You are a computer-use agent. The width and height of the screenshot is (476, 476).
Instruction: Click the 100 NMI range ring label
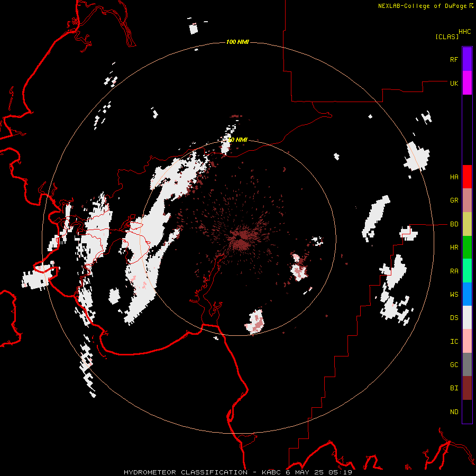(237, 42)
